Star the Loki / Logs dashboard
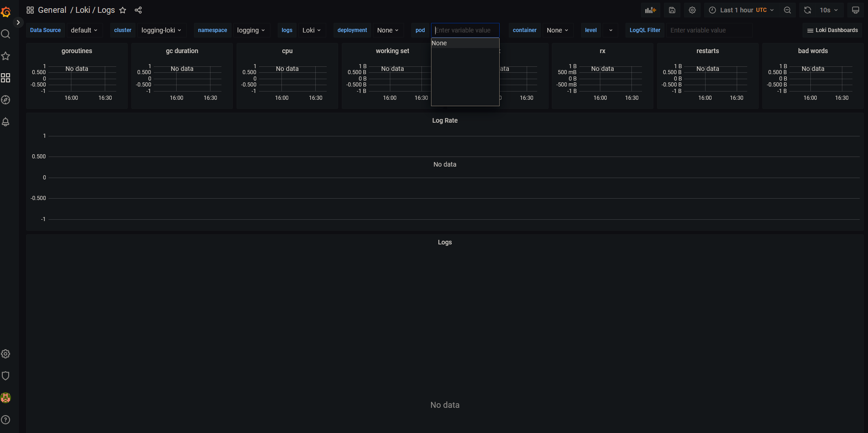Screen dimensions: 868x433 pyautogui.click(x=123, y=10)
